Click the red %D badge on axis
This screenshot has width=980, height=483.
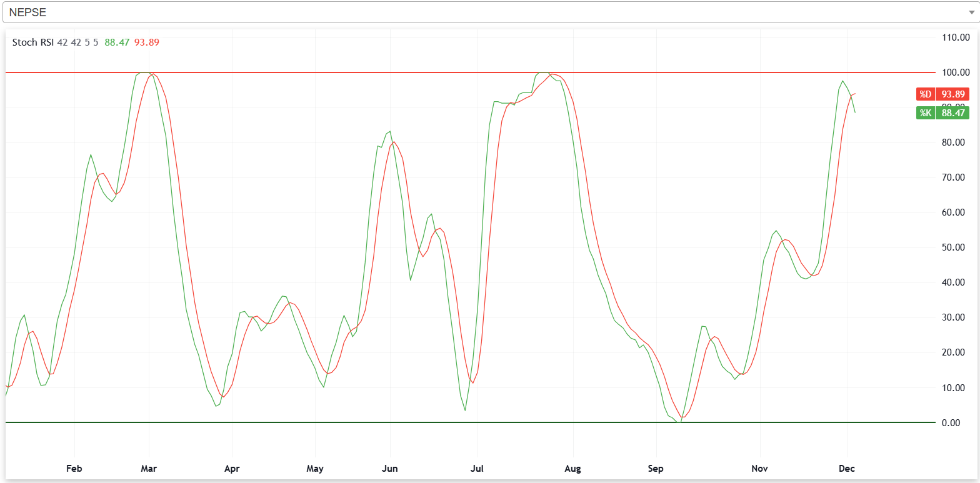click(x=924, y=94)
